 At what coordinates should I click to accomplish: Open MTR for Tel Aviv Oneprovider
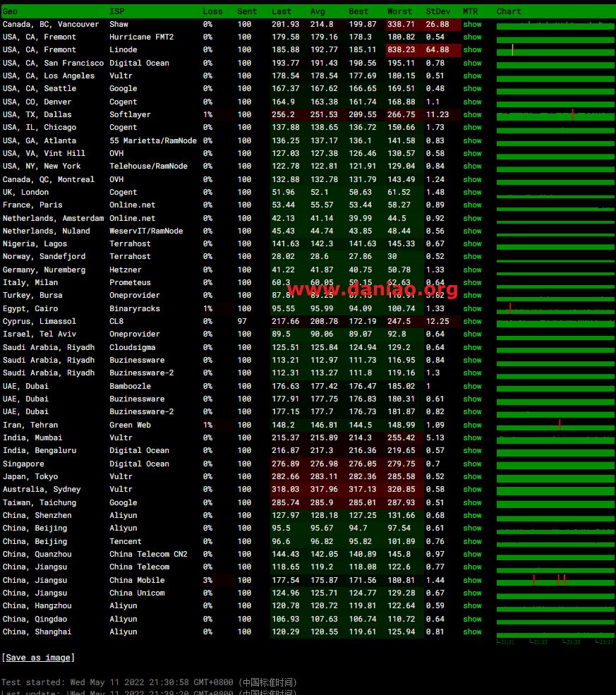click(x=473, y=334)
